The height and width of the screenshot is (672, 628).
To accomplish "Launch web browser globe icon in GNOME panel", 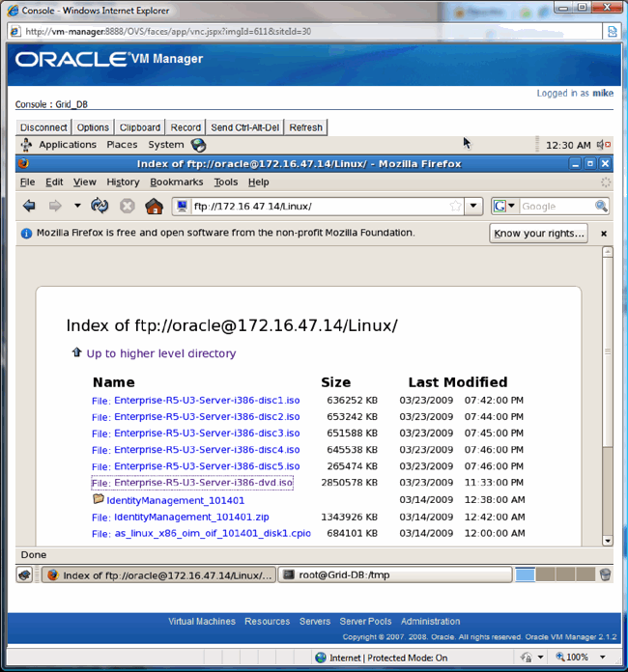I will click(x=199, y=145).
